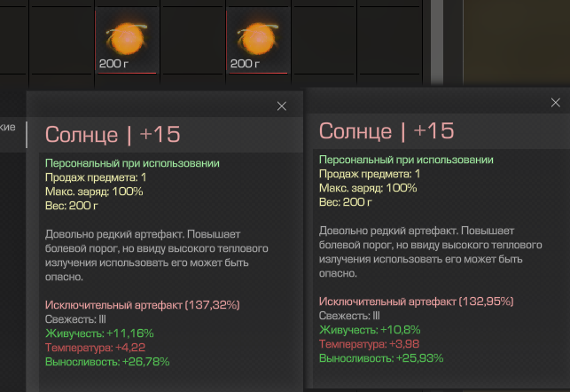
Task: Click empty slot between the two artifacts
Action: (x=191, y=40)
